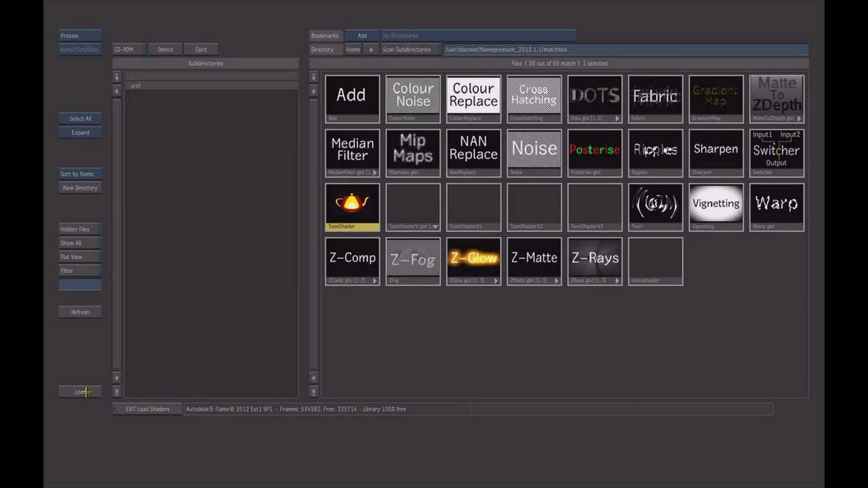Expand the MedianFilter.glsl sequence arrow
Screen dimensions: 868x488
pos(374,173)
